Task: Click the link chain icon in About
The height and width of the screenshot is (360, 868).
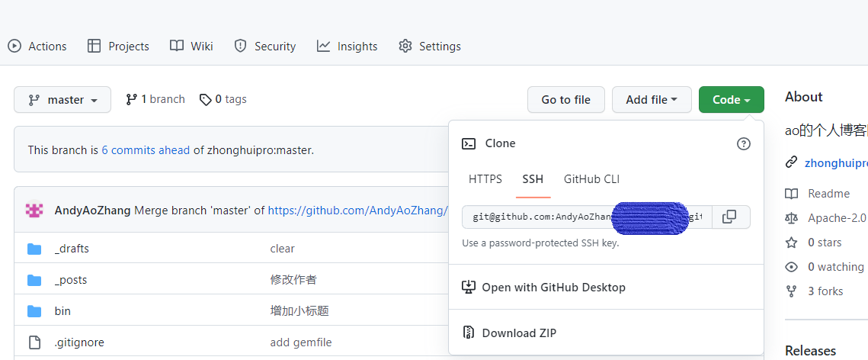Action: (x=792, y=162)
